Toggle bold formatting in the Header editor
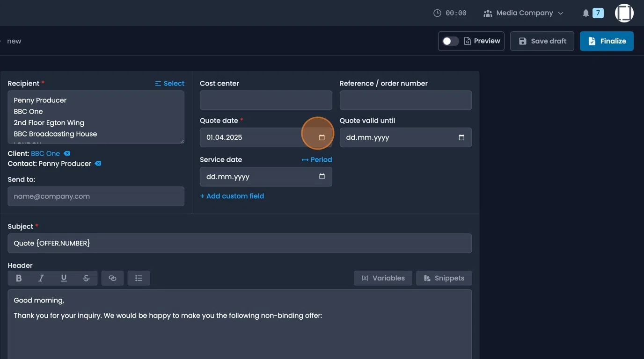 19,278
